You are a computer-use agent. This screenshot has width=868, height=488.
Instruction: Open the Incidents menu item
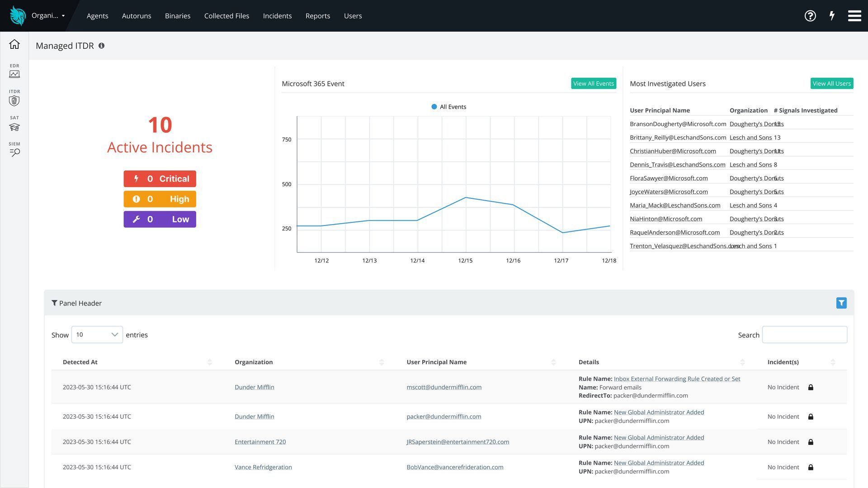click(277, 16)
